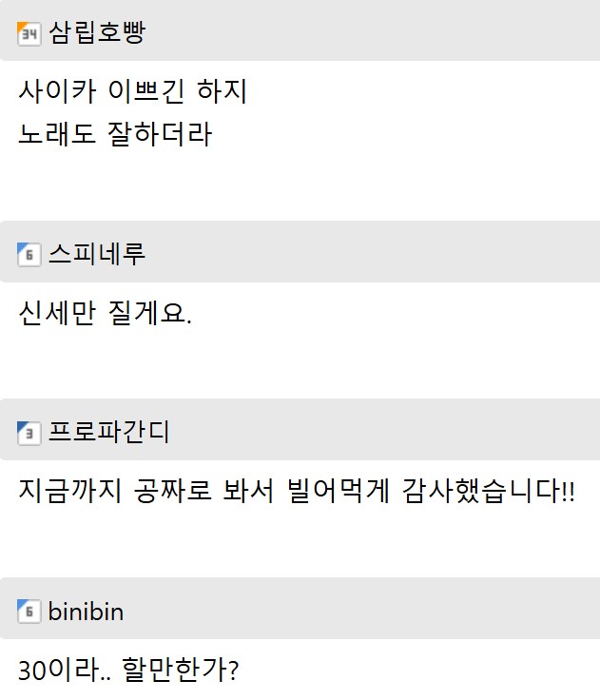Click the level 3 badge beside 프로파간디
The height and width of the screenshot is (700, 600).
pyautogui.click(x=29, y=433)
